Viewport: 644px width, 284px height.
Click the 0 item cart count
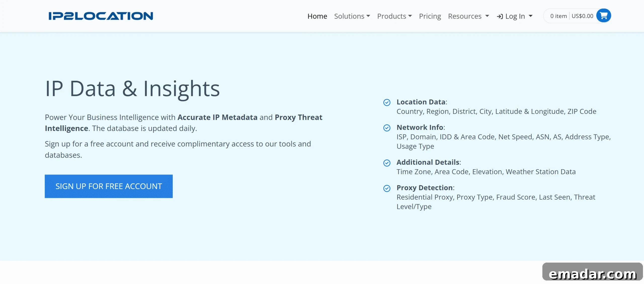(558, 16)
